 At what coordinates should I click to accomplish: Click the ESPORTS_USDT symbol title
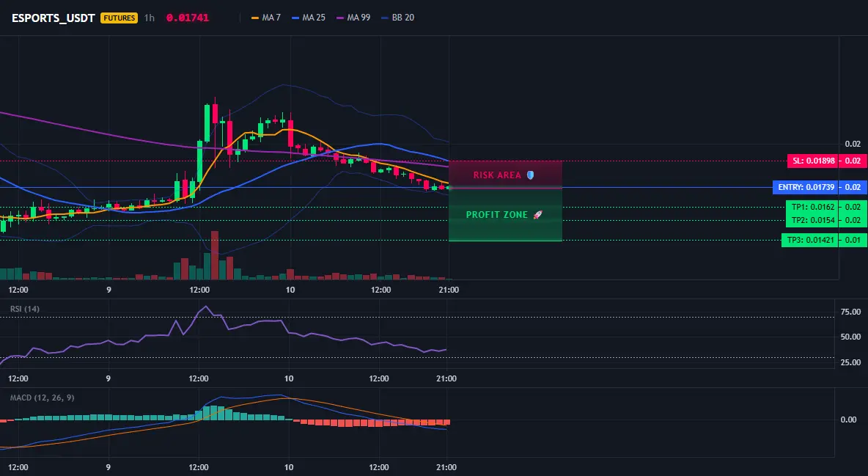pyautogui.click(x=53, y=18)
